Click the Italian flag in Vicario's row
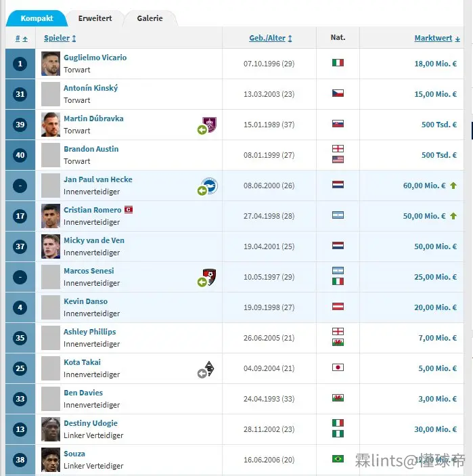The image size is (473, 476). [x=338, y=63]
